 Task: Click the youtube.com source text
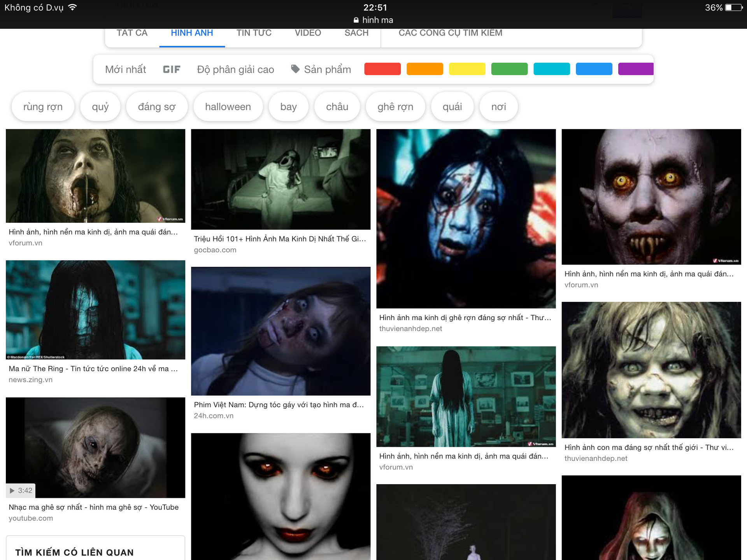31,518
